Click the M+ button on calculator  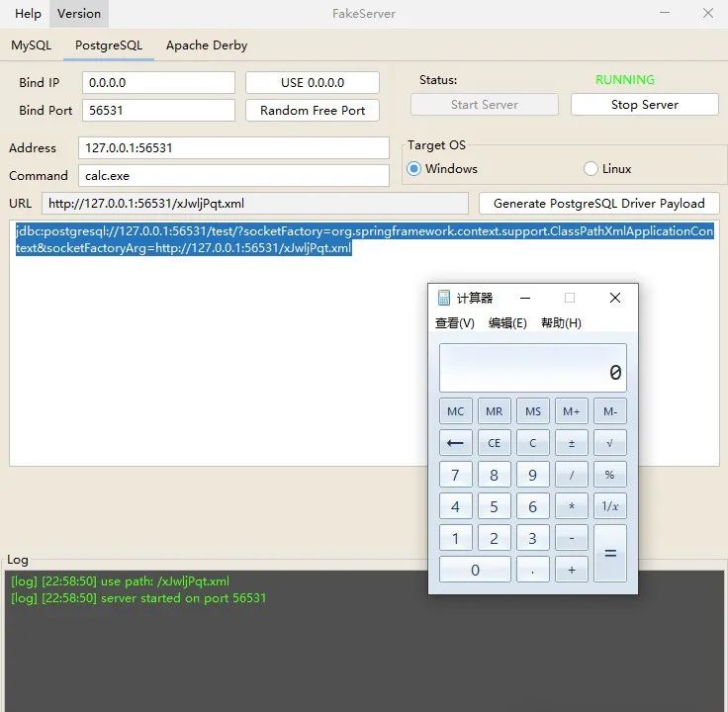pyautogui.click(x=572, y=411)
